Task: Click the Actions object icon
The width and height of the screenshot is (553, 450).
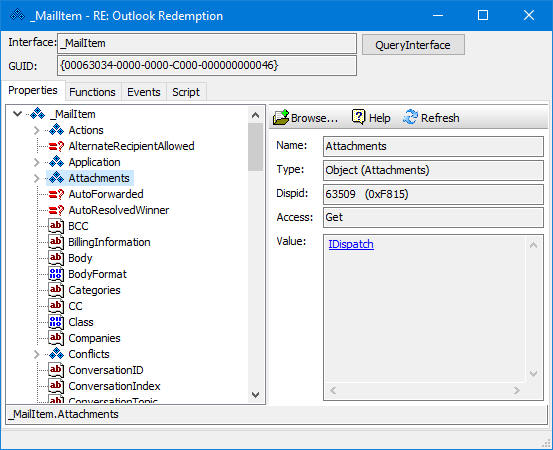Action: click(x=56, y=130)
